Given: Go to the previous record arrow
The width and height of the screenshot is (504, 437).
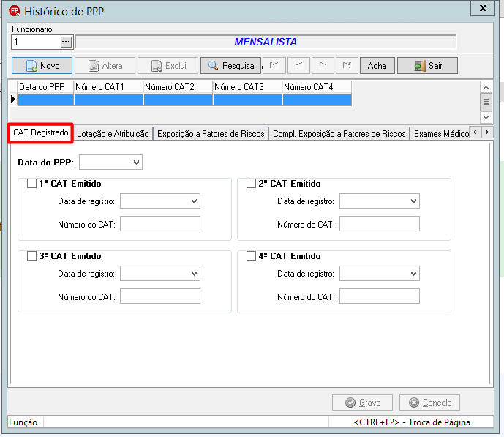Looking at the screenshot, I should (298, 66).
